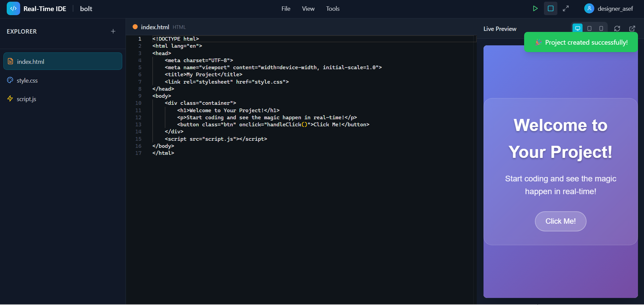Switch the live preview to desktop view

(x=578, y=29)
